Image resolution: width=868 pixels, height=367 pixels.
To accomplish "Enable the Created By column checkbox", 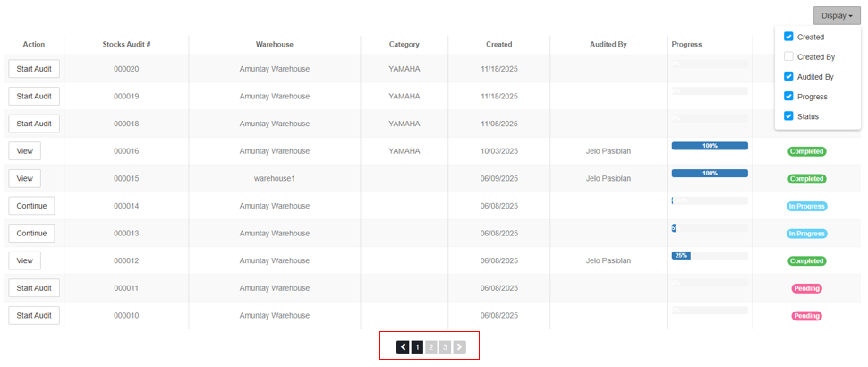I will click(788, 56).
